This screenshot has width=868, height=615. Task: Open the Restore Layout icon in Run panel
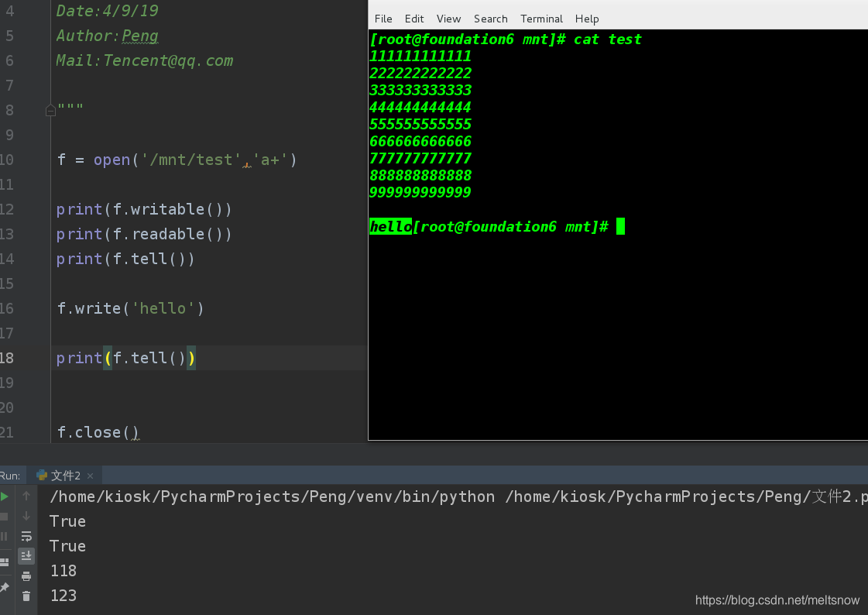pyautogui.click(x=4, y=562)
